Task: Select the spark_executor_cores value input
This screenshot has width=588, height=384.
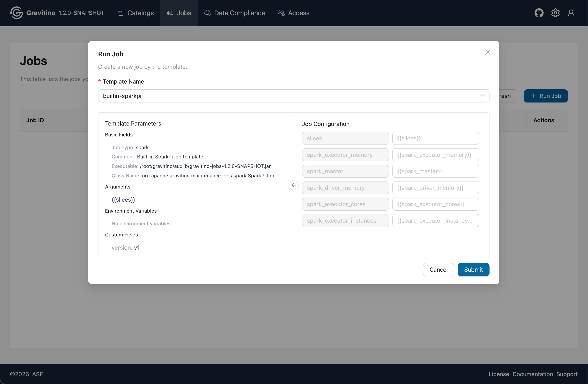Action: tap(435, 204)
